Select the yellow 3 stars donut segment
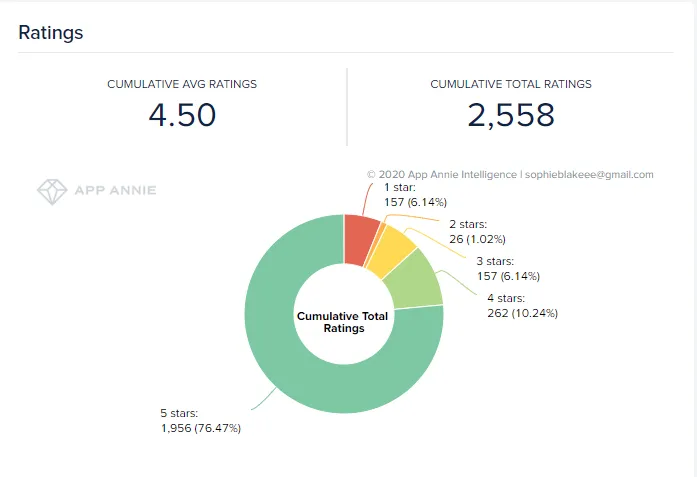This screenshot has width=697, height=477. pos(392,252)
